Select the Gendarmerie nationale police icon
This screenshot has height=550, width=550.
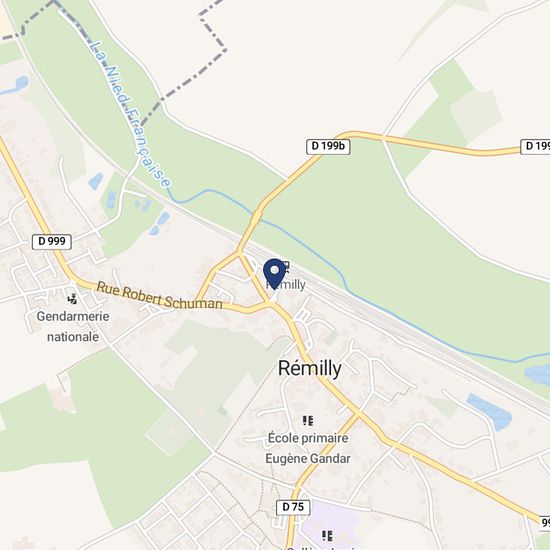[x=72, y=299]
